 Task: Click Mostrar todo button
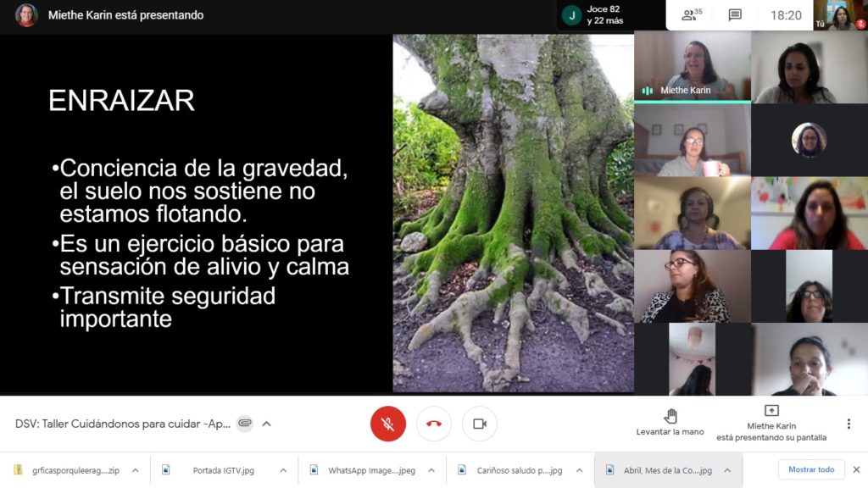click(x=810, y=469)
